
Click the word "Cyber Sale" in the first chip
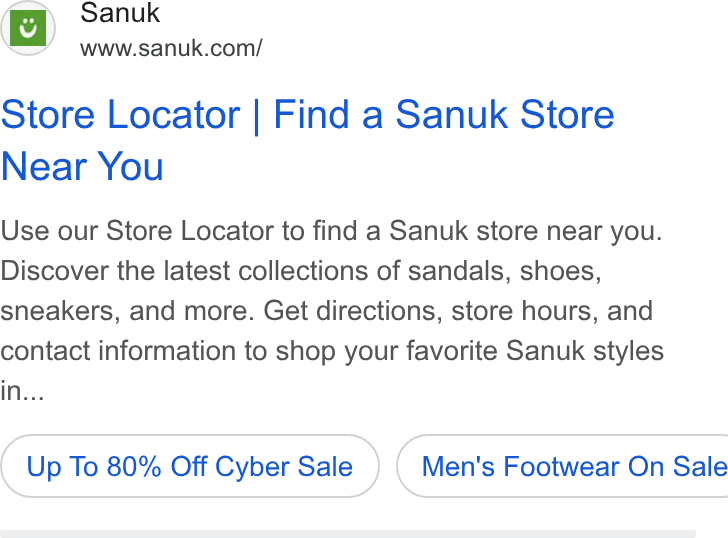pos(284,467)
